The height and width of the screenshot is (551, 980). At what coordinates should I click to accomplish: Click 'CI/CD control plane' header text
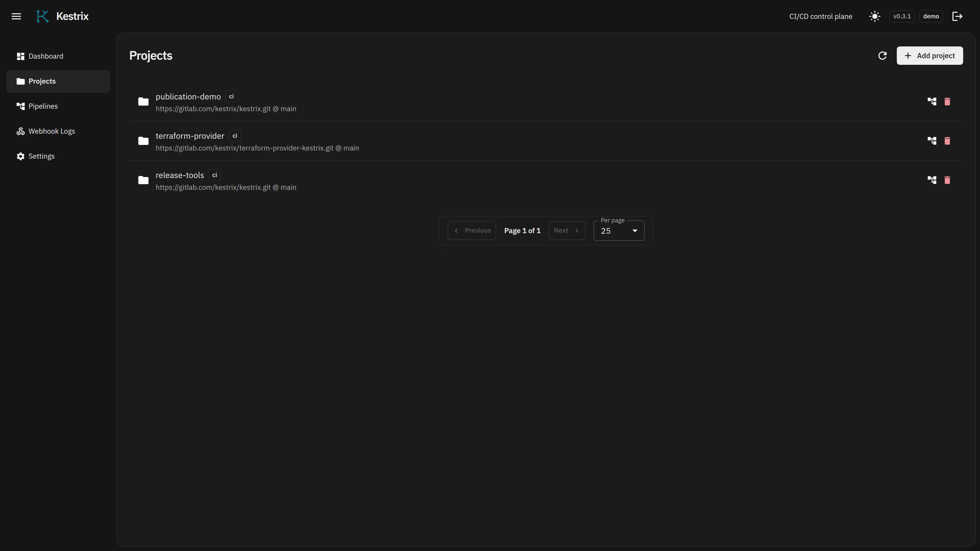820,16
